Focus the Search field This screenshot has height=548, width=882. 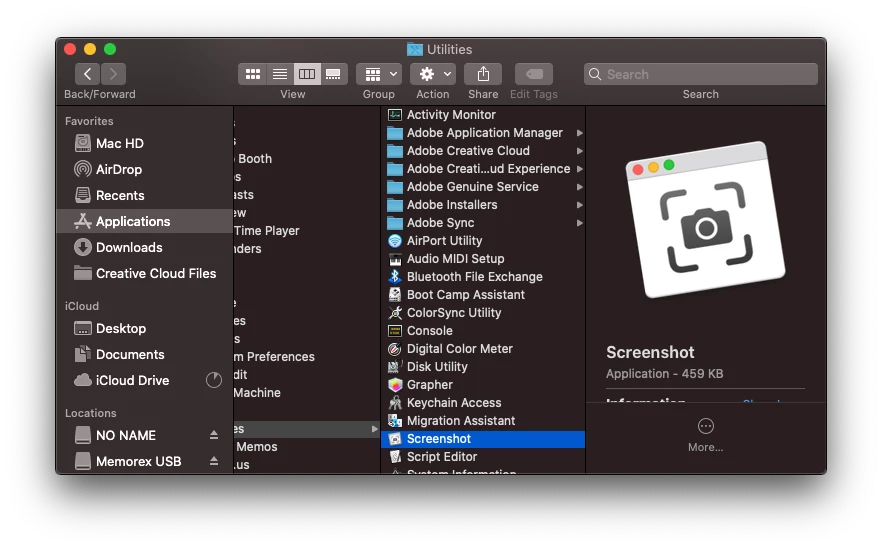pos(700,74)
